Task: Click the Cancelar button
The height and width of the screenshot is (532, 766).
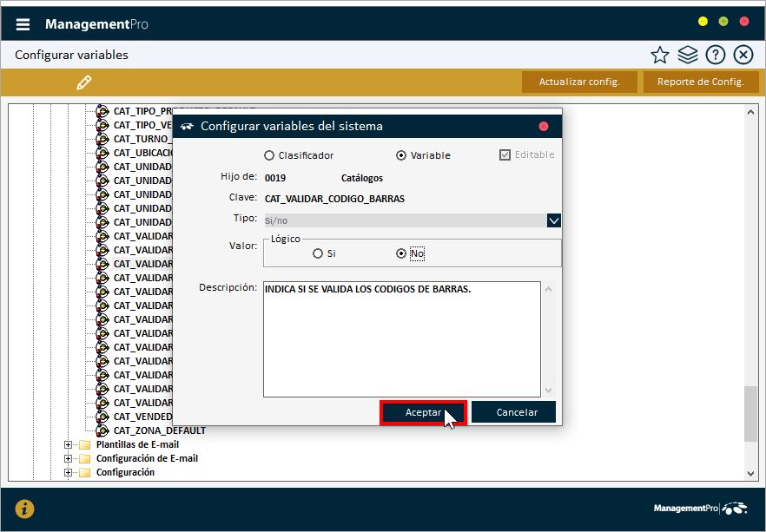Action: [x=513, y=412]
